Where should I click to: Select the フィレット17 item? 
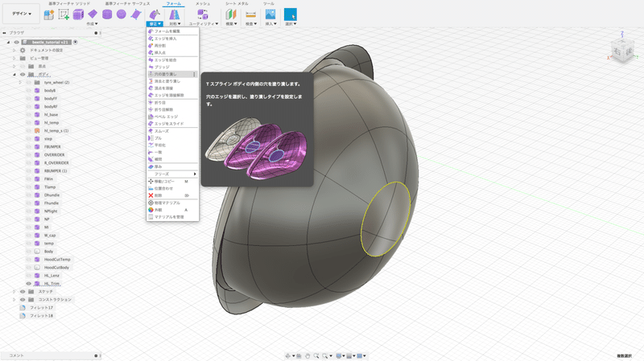[42, 307]
